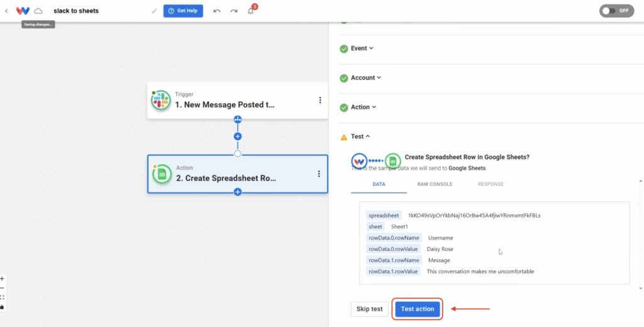The height and width of the screenshot is (327, 644).
Task: Open the Create Spreadsheet Row options menu
Action: [x=319, y=174]
